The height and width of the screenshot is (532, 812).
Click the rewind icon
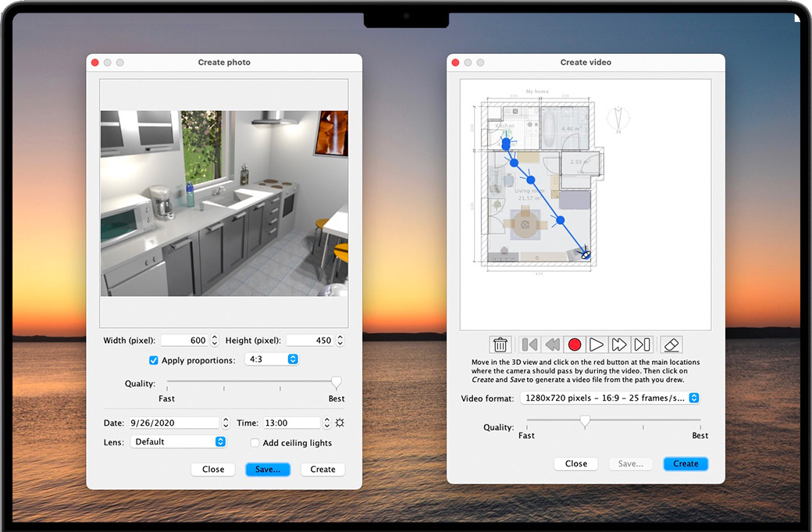[x=552, y=345]
